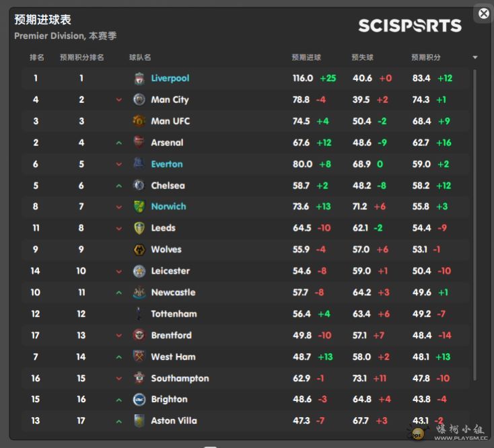
Task: Click the Newcastle club badge
Action: [139, 292]
